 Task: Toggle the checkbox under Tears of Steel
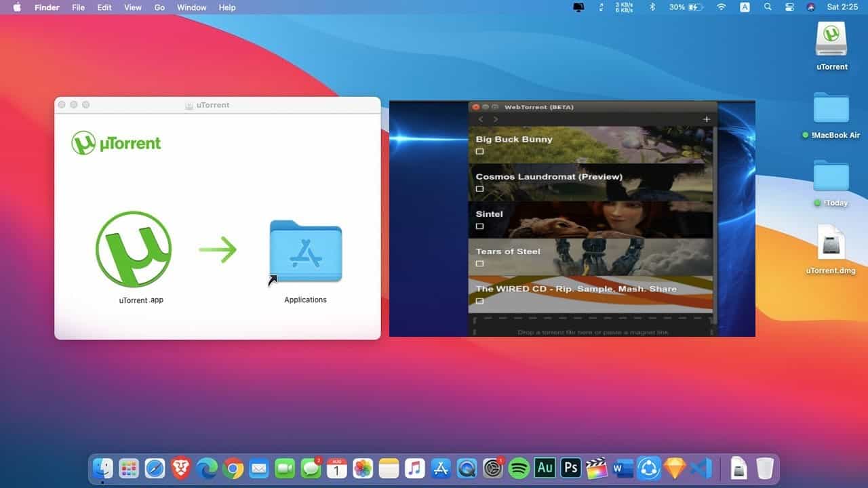point(479,264)
